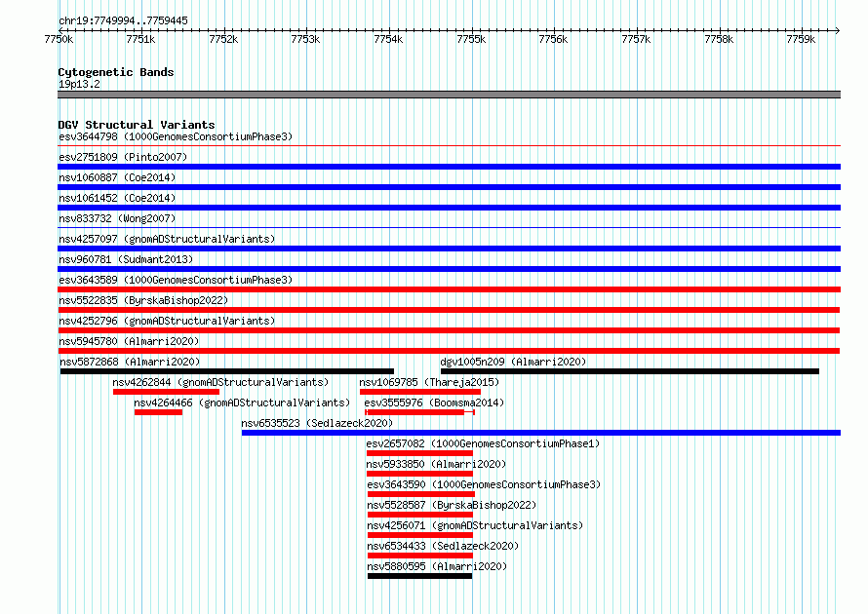This screenshot has height=614, width=868.
Task: Click the red bar under esv3643589
Action: (449, 289)
